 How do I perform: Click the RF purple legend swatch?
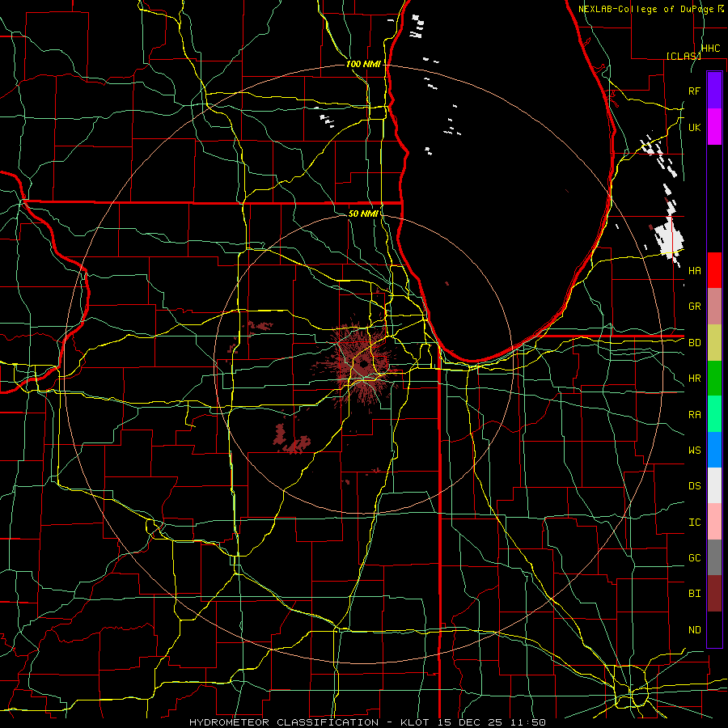(714, 91)
